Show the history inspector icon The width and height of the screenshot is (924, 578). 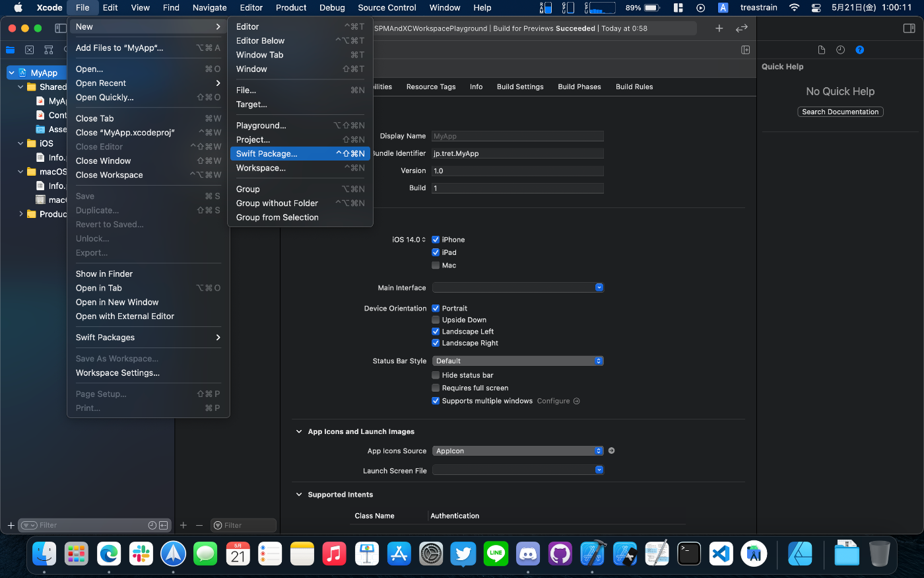(840, 50)
